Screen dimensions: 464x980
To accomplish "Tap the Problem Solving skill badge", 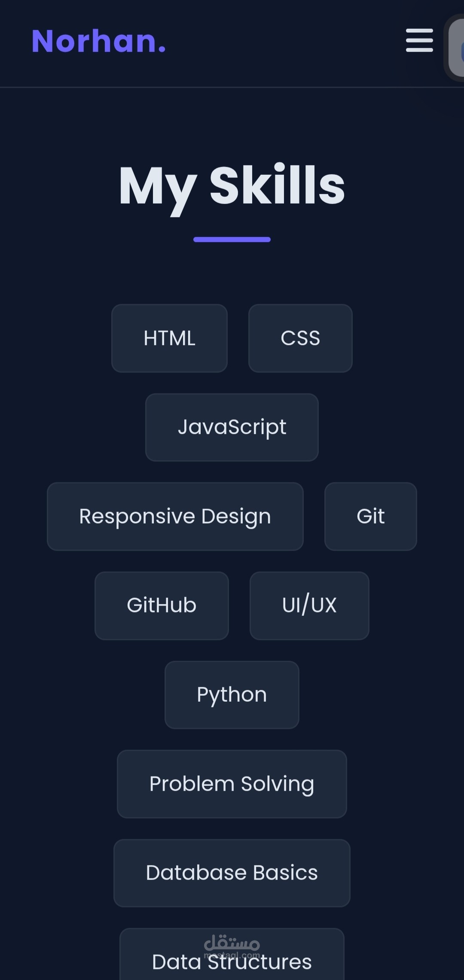I will tap(232, 784).
